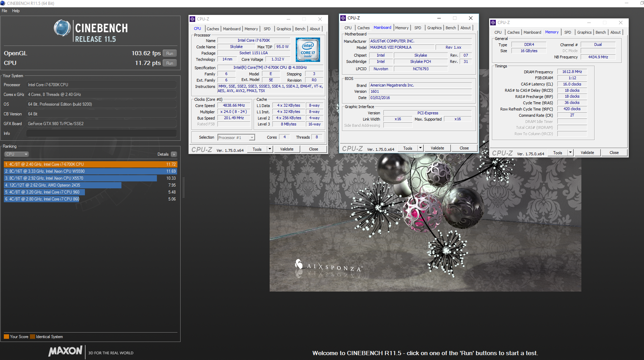Click the MAXON logo at the bottom
Image resolution: width=644 pixels, height=360 pixels.
click(x=65, y=351)
